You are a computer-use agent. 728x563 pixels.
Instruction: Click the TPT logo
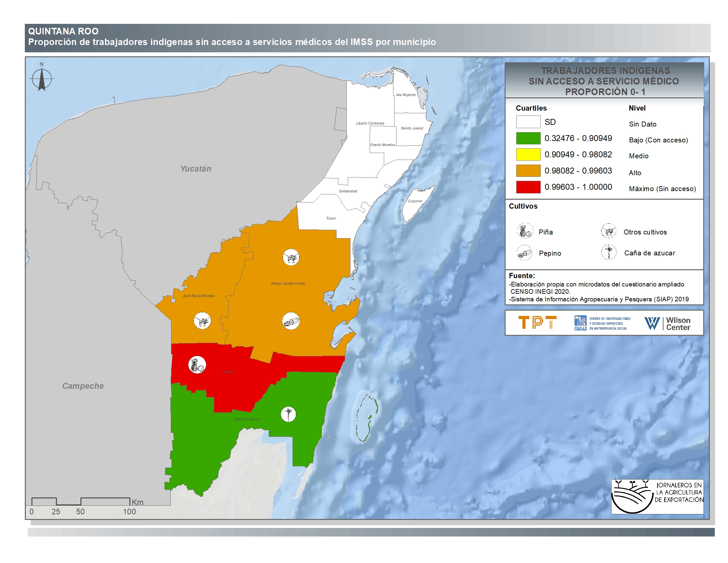tap(537, 323)
